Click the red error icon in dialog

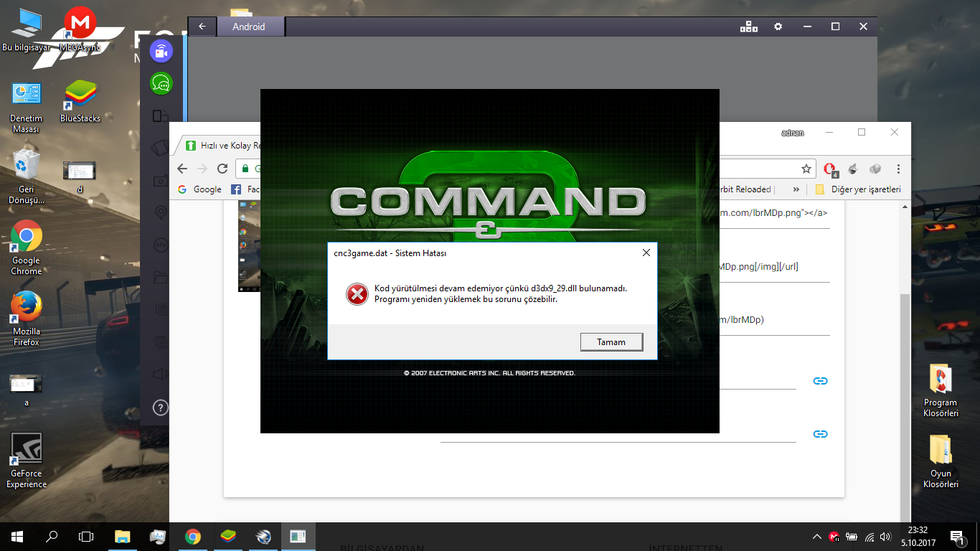[x=357, y=294]
